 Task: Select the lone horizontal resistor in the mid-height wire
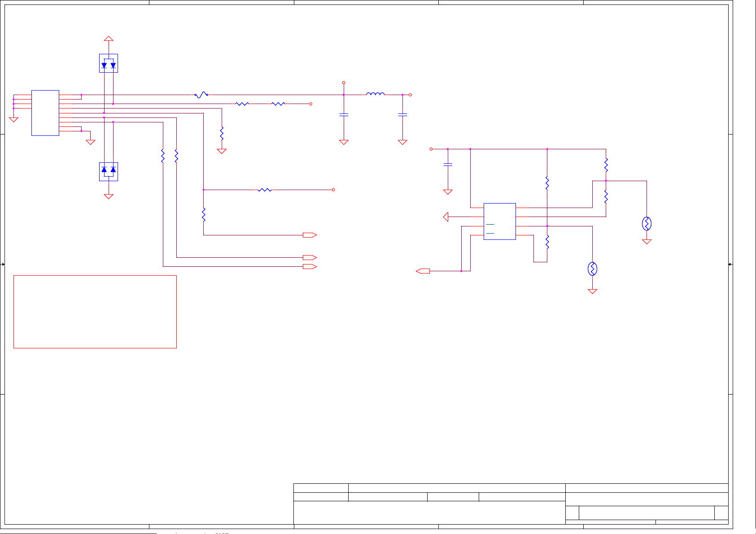pos(265,190)
